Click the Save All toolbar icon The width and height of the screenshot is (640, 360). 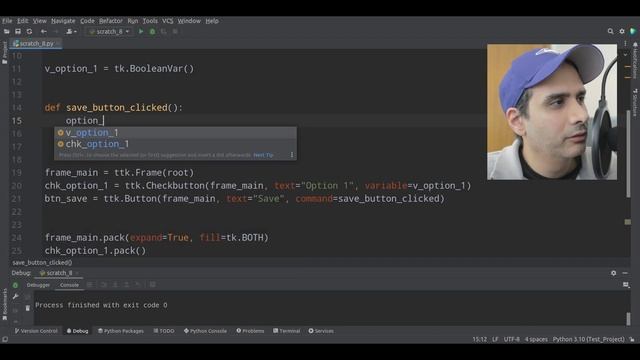point(18,31)
